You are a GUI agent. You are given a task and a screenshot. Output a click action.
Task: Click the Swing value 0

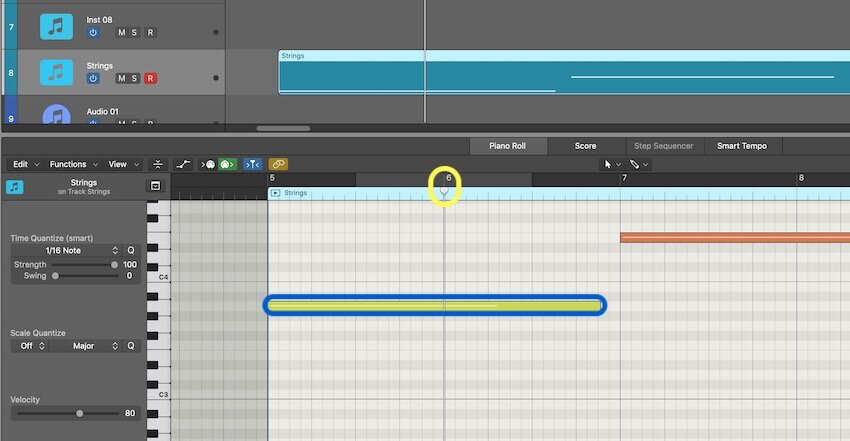129,275
